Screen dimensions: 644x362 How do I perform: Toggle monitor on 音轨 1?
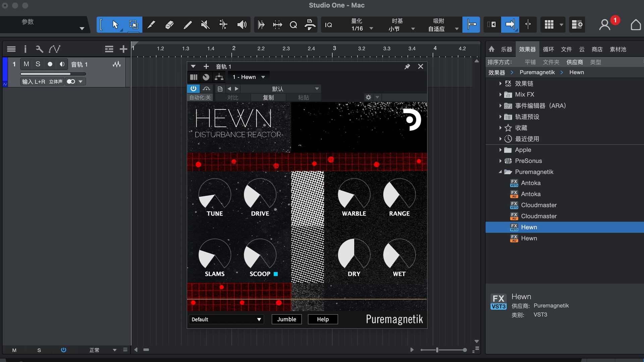coord(62,64)
